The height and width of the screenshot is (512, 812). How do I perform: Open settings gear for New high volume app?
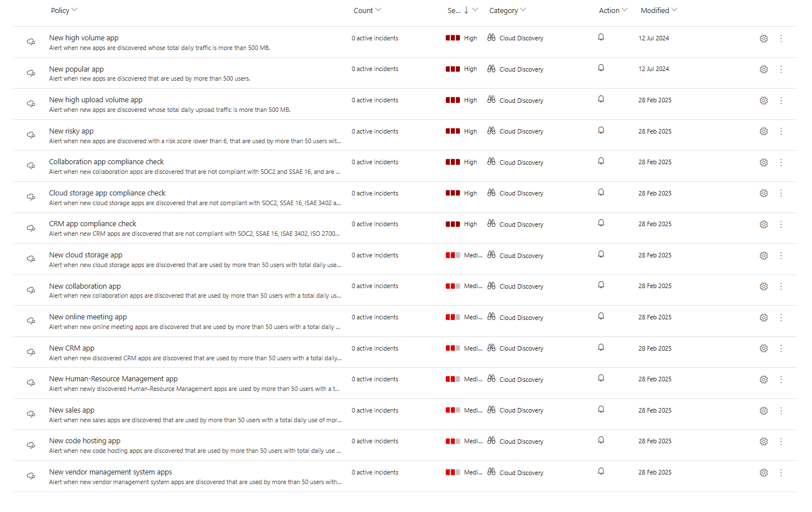coord(763,39)
